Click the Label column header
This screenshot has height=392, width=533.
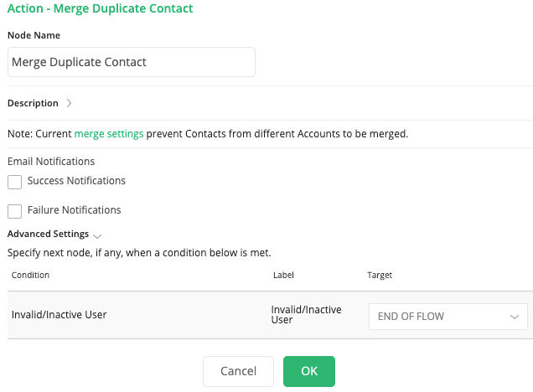(x=283, y=275)
